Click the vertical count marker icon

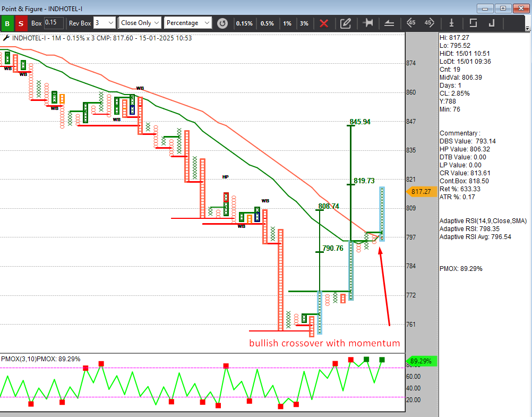point(451,23)
